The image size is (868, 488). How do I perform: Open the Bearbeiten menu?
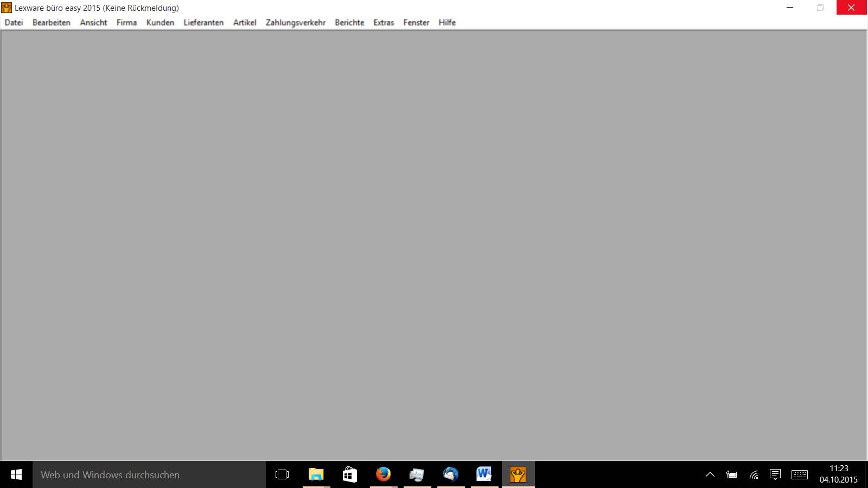(x=52, y=22)
